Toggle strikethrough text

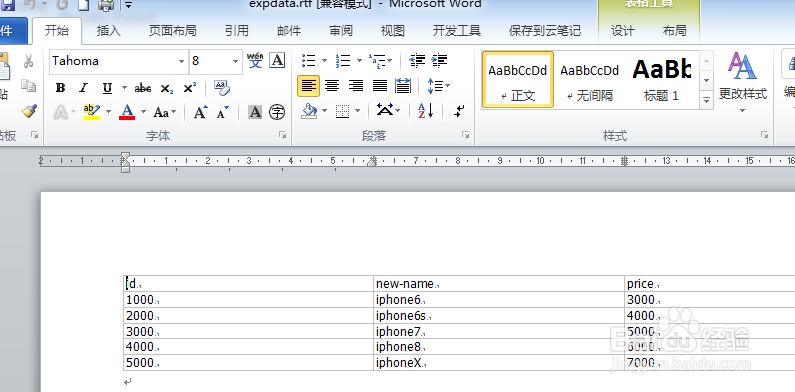[142, 88]
